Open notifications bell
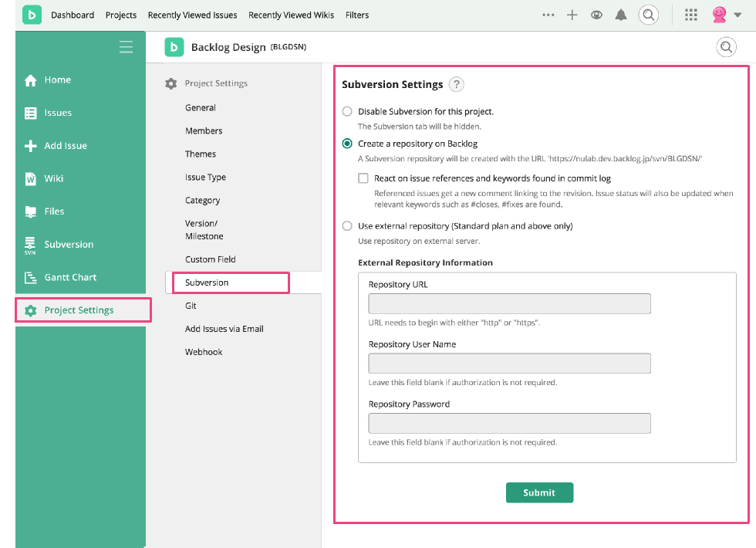The image size is (756, 548). tap(621, 15)
